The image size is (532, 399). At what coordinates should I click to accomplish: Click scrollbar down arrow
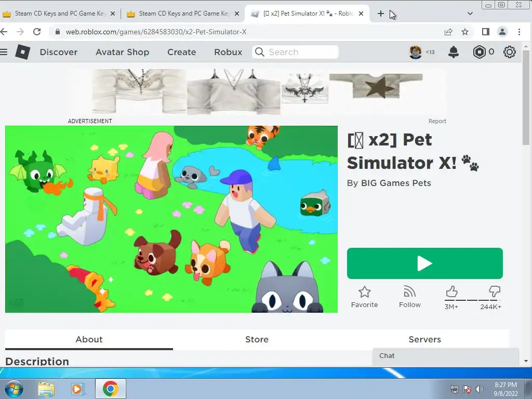tap(526, 362)
